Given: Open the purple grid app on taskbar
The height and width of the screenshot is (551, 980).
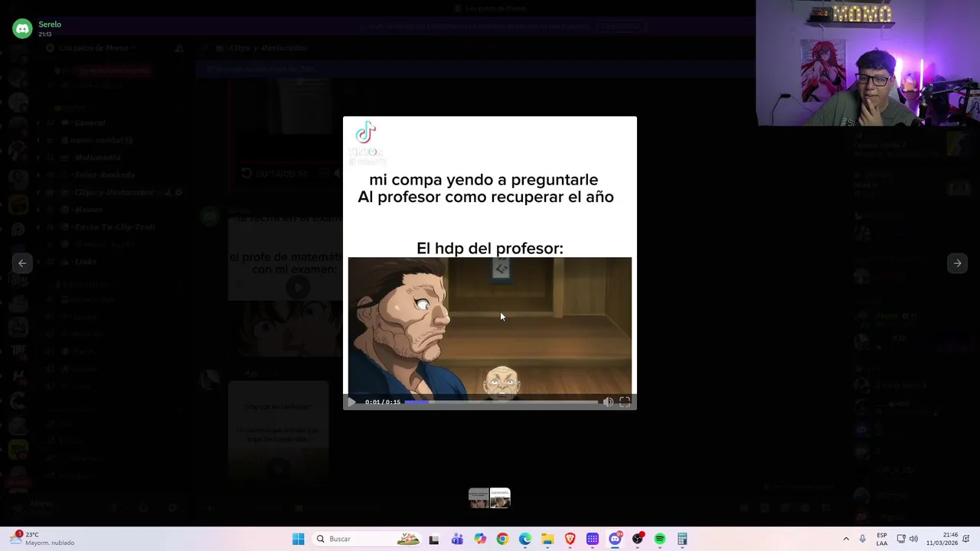Looking at the screenshot, I should click(x=593, y=539).
